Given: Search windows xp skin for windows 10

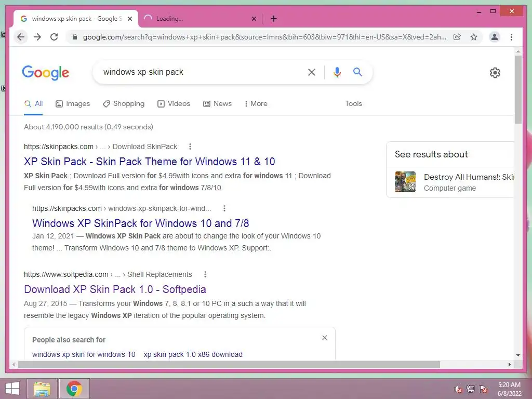Looking at the screenshot, I should pos(84,354).
